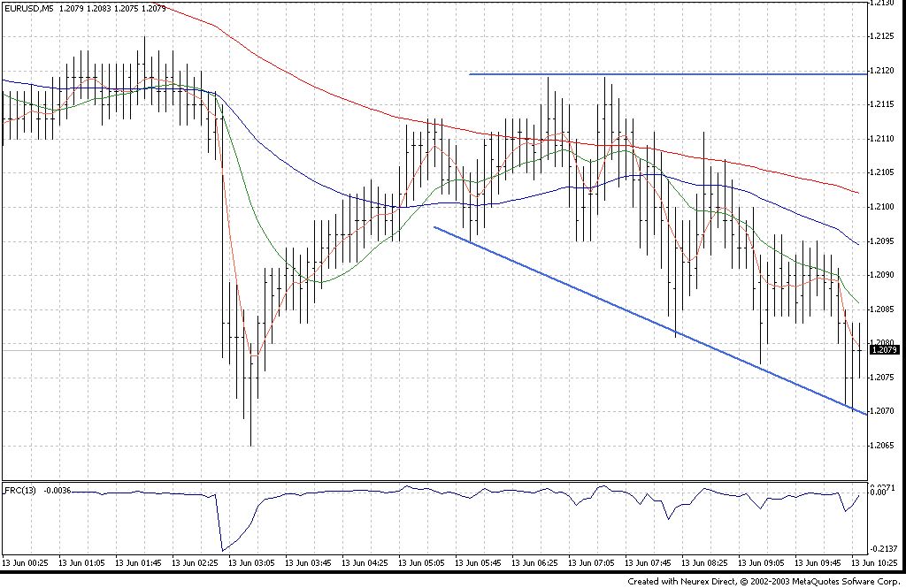Click the 1.2105 price axis label
Screen dimensions: 906x588
pyautogui.click(x=883, y=172)
